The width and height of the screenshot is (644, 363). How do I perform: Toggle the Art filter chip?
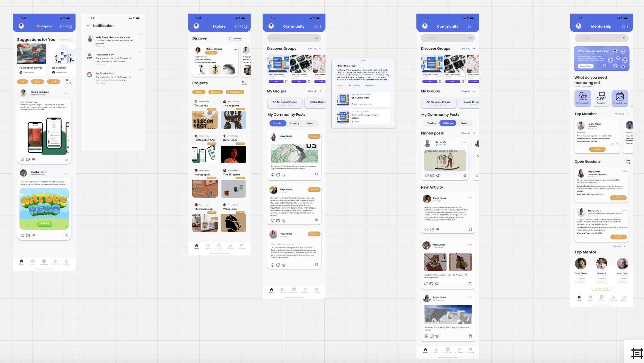coord(23,82)
